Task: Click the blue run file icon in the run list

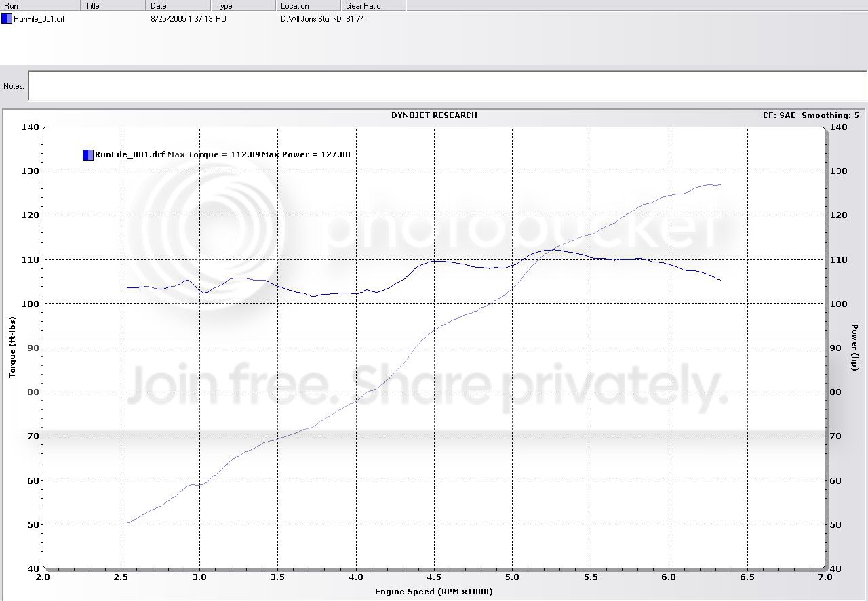Action: pyautogui.click(x=7, y=19)
